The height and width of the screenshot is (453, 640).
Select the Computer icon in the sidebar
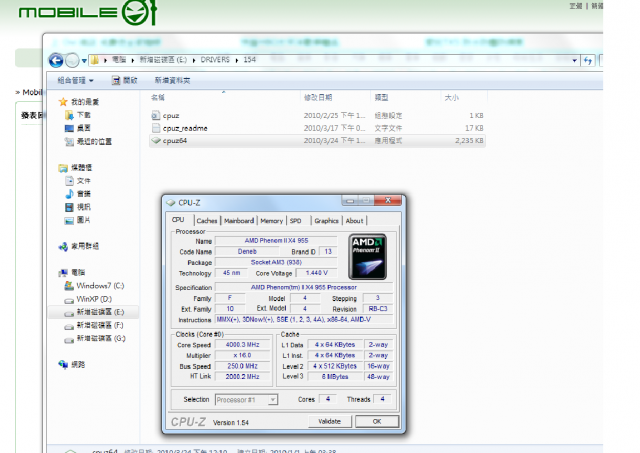click(x=63, y=273)
